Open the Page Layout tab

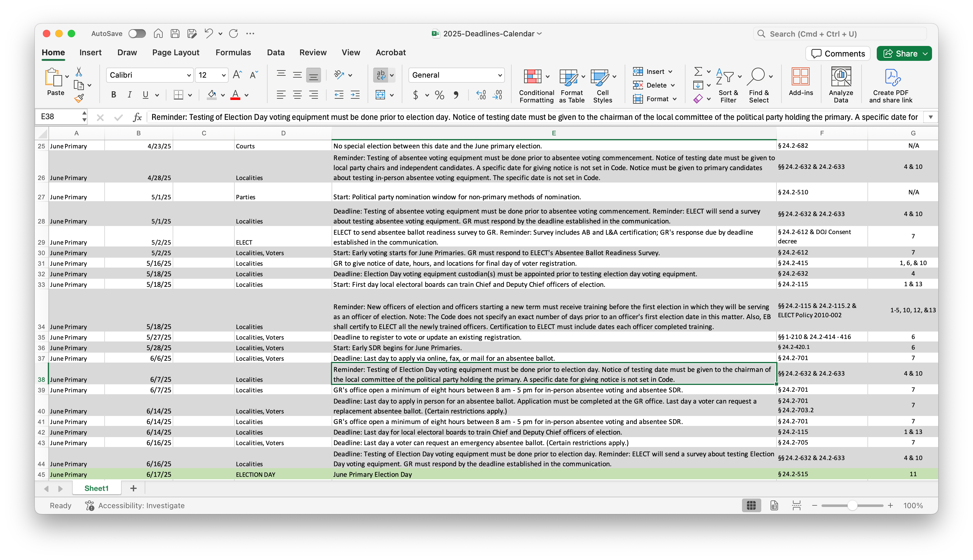coord(176,53)
